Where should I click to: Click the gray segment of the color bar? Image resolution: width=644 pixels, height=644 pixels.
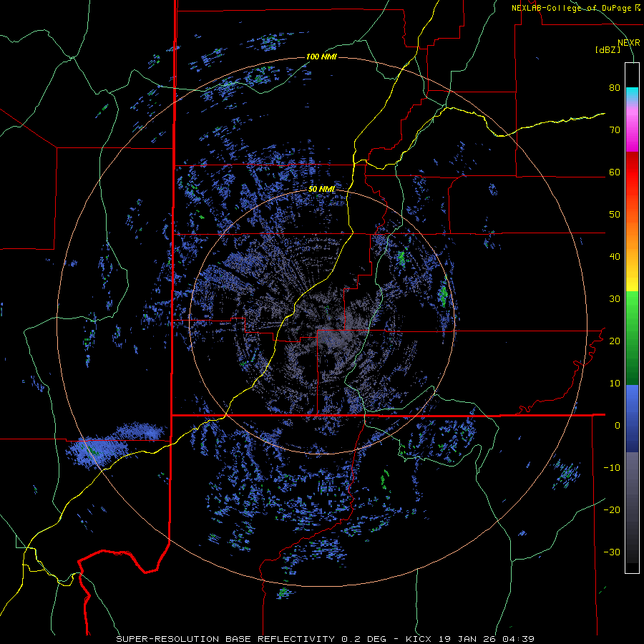pos(632,472)
